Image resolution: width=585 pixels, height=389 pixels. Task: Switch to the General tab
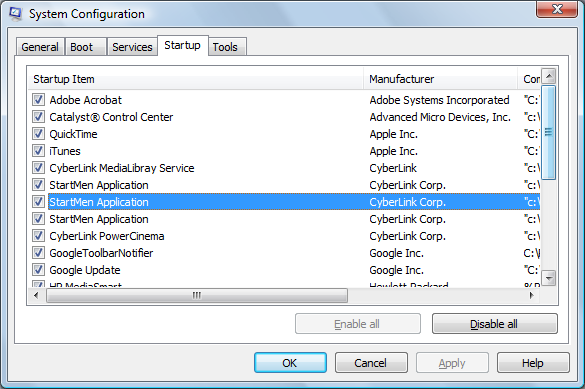click(x=40, y=47)
